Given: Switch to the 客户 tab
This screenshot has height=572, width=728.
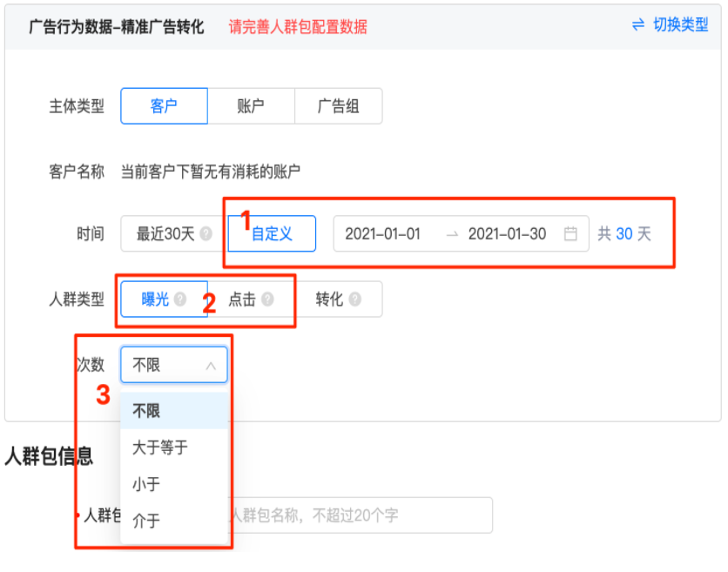Looking at the screenshot, I should (164, 105).
